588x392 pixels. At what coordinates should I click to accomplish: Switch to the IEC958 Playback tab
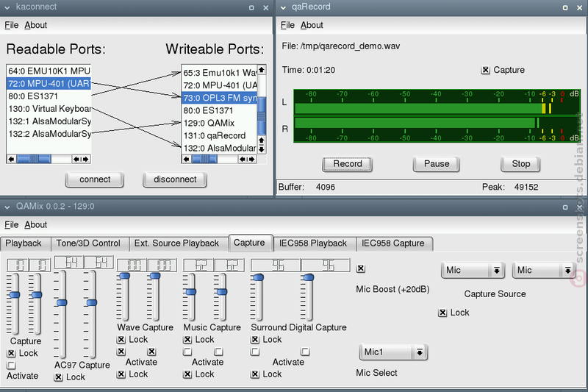315,243
